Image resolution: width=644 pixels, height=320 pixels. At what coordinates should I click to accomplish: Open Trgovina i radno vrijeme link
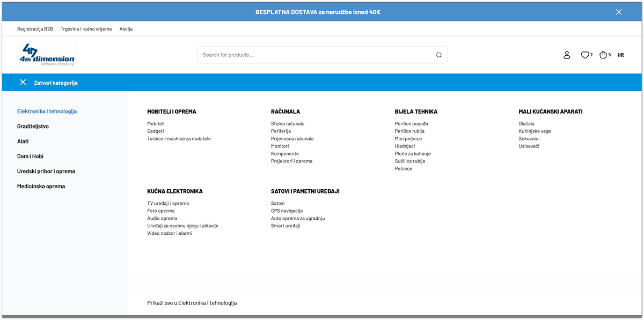[x=86, y=29]
